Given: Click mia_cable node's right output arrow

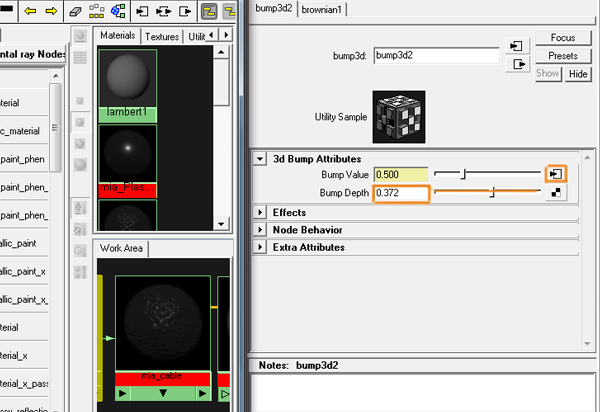Looking at the screenshot, I should [x=203, y=393].
